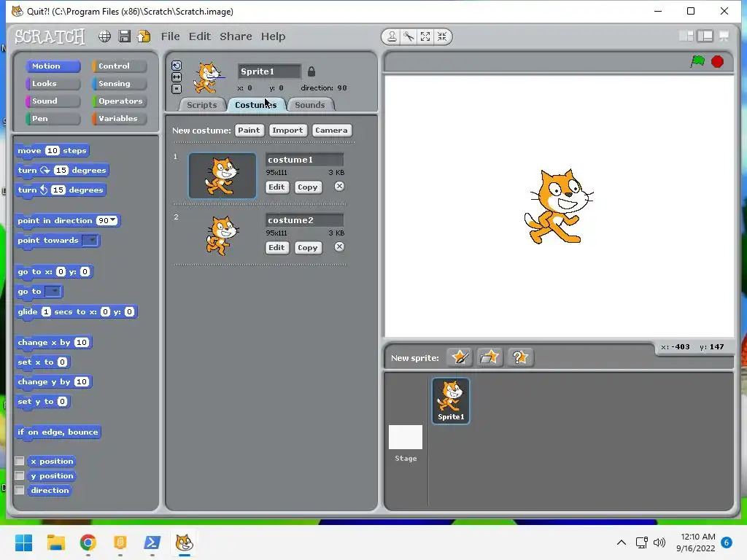Click the if on edge, bounce block

pos(58,432)
